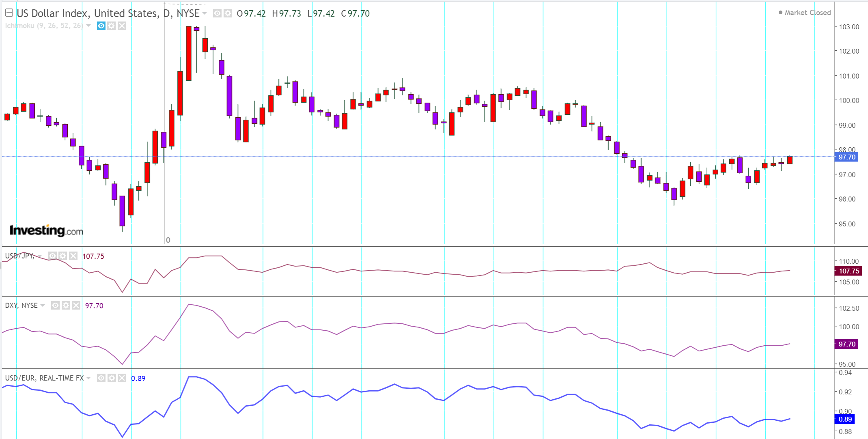This screenshot has height=439, width=868.
Task: Toggle Ichimoku indicator visibility eye
Action: coord(101,26)
